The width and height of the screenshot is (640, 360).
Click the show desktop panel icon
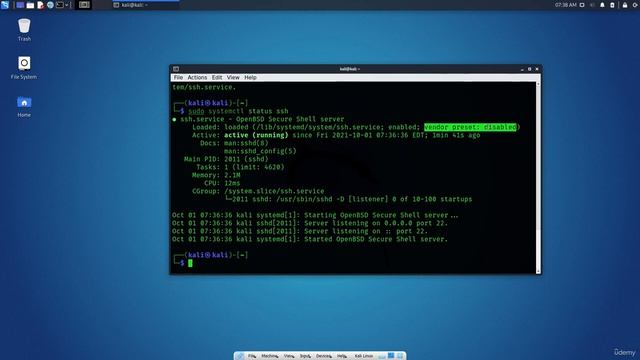click(20, 5)
